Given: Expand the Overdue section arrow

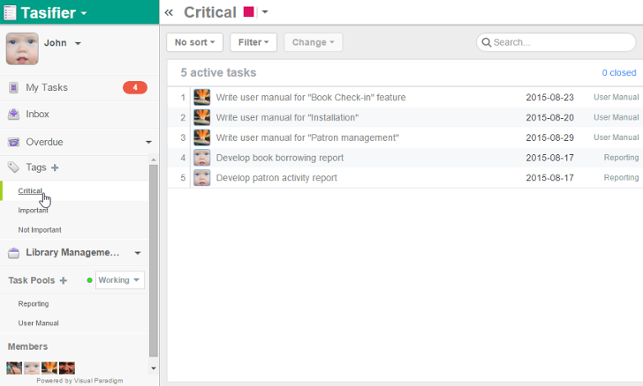Looking at the screenshot, I should click(148, 142).
